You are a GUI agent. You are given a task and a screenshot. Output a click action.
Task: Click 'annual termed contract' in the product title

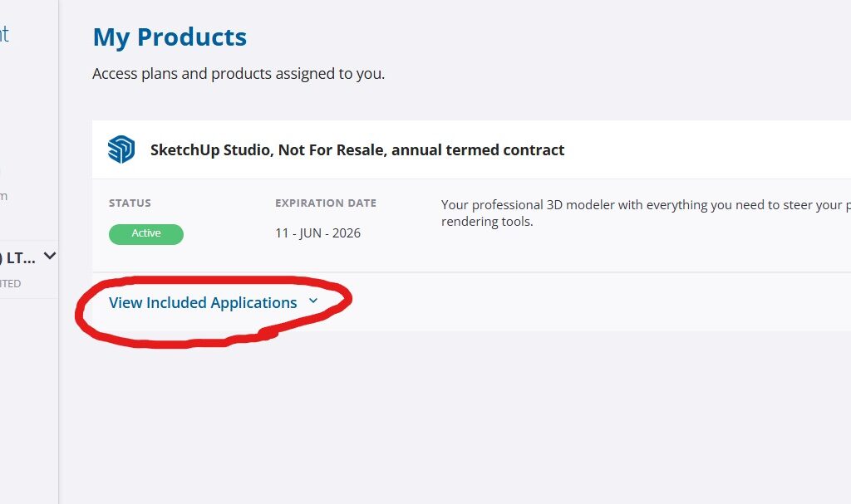tap(478, 150)
